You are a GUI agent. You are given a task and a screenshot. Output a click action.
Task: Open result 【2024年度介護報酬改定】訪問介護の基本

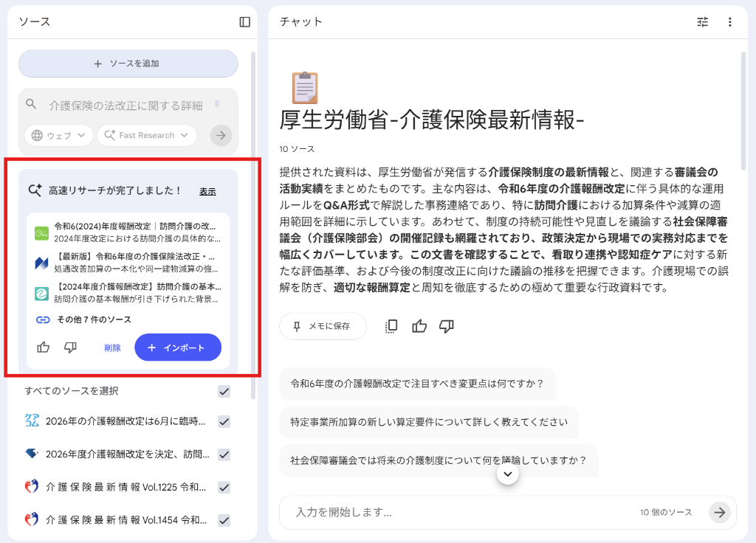(137, 287)
